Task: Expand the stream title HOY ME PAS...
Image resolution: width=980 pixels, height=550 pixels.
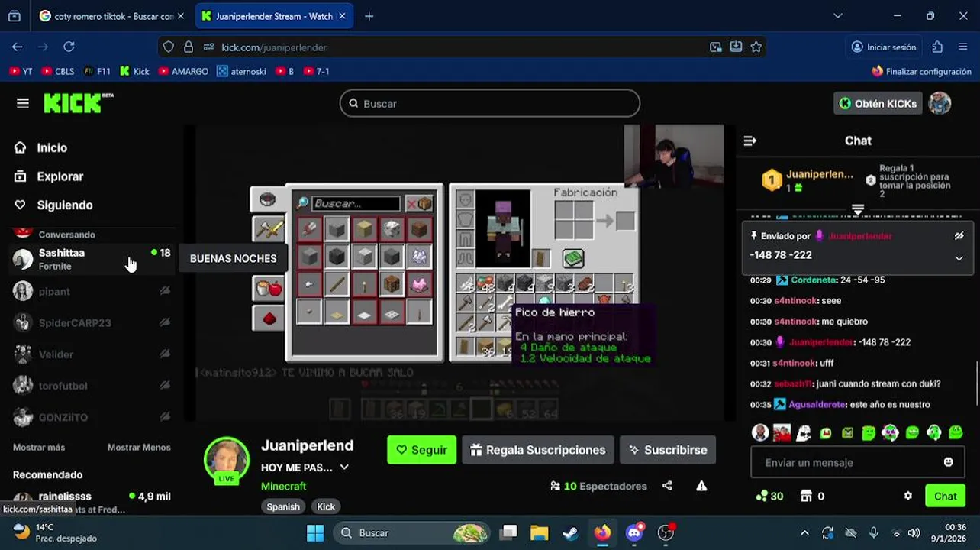Action: click(x=344, y=467)
